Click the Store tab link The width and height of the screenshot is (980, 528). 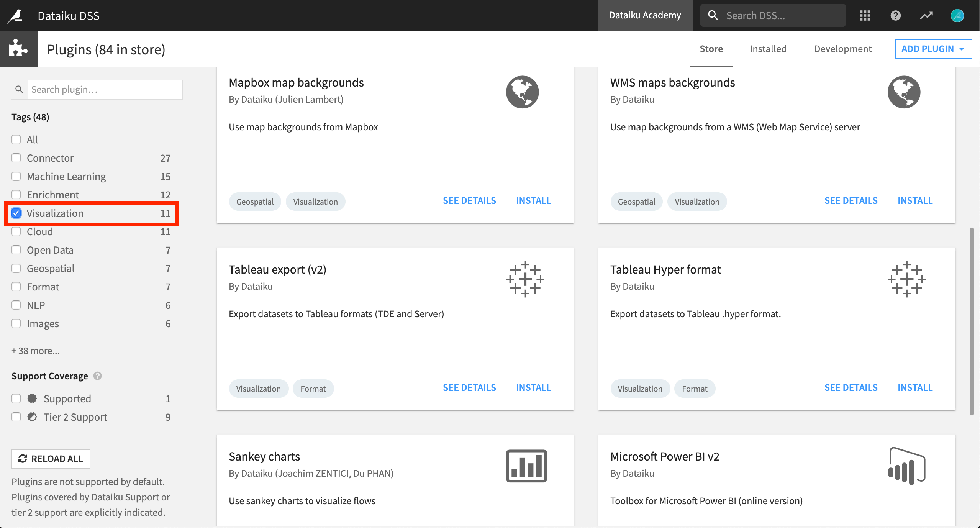711,49
